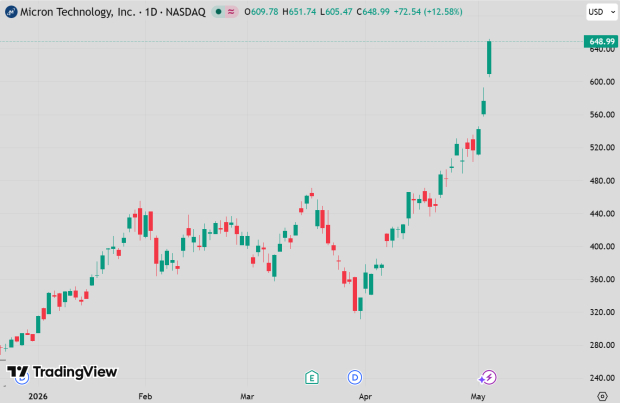This screenshot has height=403, width=620.
Task: Open chart settings gear icon
Action: pyautogui.click(x=602, y=396)
